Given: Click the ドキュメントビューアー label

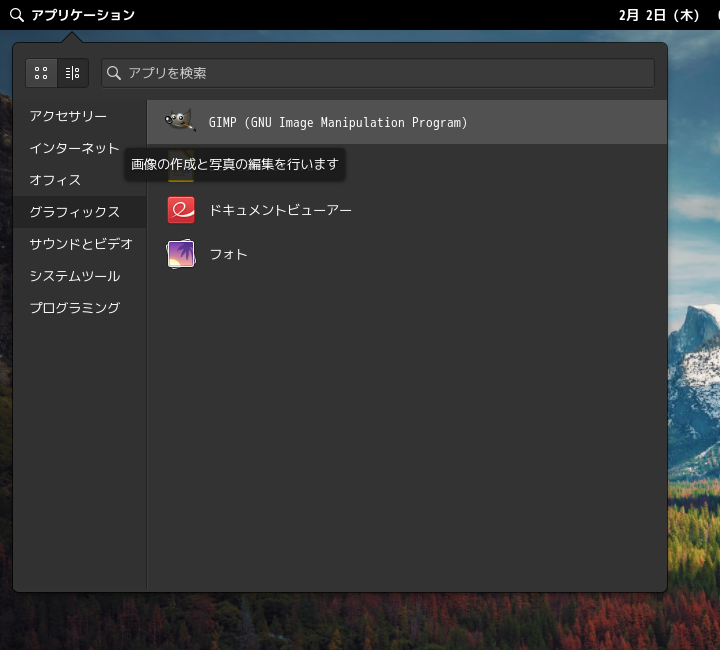Looking at the screenshot, I should 280,210.
